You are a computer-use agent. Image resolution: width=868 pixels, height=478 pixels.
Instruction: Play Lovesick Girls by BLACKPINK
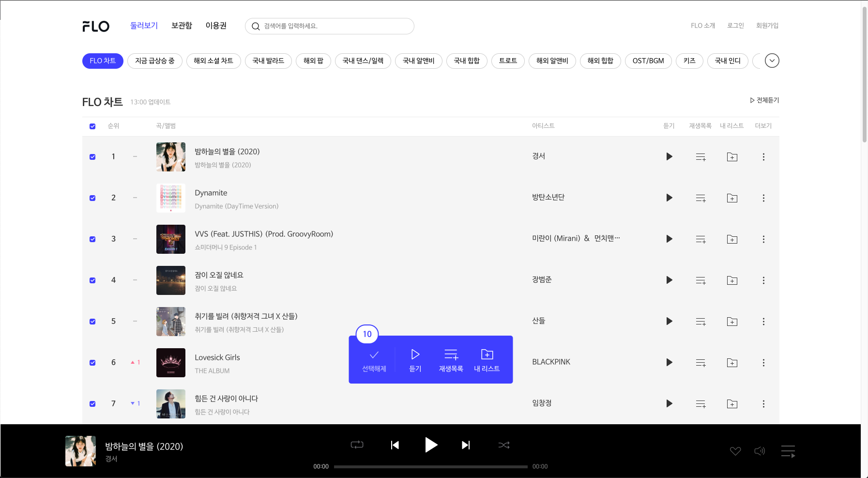669,362
